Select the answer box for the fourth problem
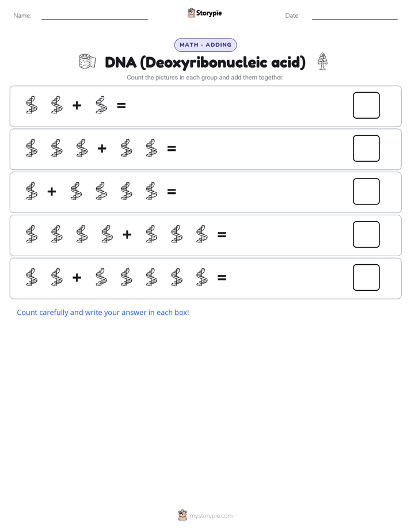Image resolution: width=411 pixels, height=532 pixels. click(x=366, y=234)
